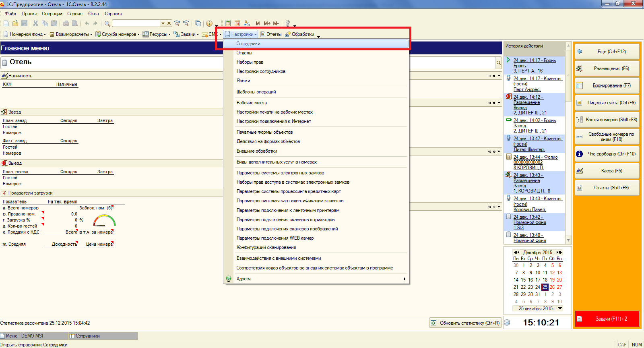Select December 26 in the calendar

coord(552,287)
